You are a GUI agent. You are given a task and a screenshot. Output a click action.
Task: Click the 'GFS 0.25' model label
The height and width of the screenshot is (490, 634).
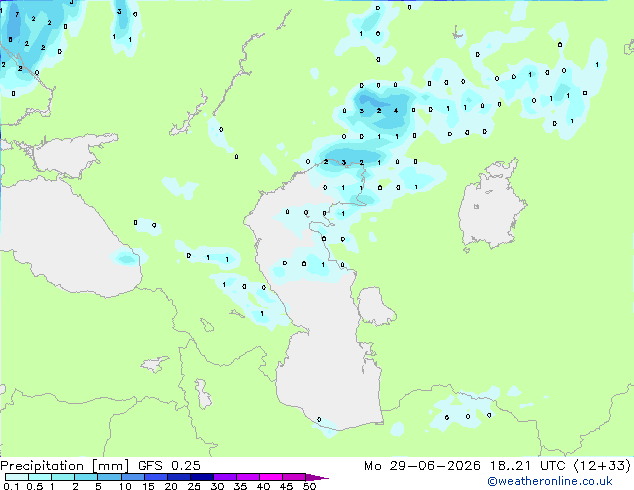[169, 466]
